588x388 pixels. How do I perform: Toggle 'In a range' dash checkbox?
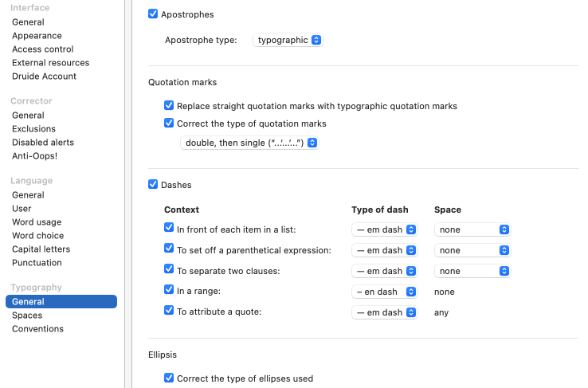point(169,292)
